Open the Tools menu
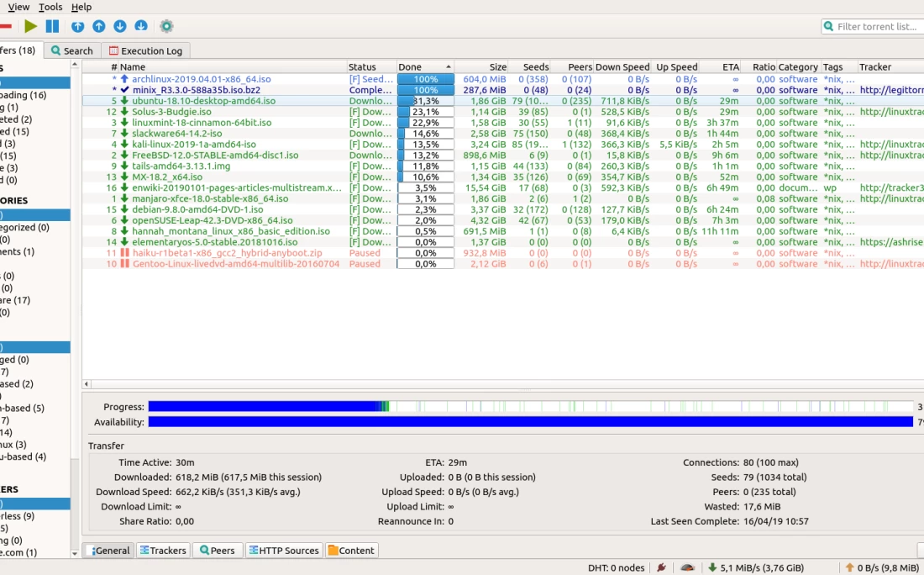The height and width of the screenshot is (575, 924). pos(50,7)
